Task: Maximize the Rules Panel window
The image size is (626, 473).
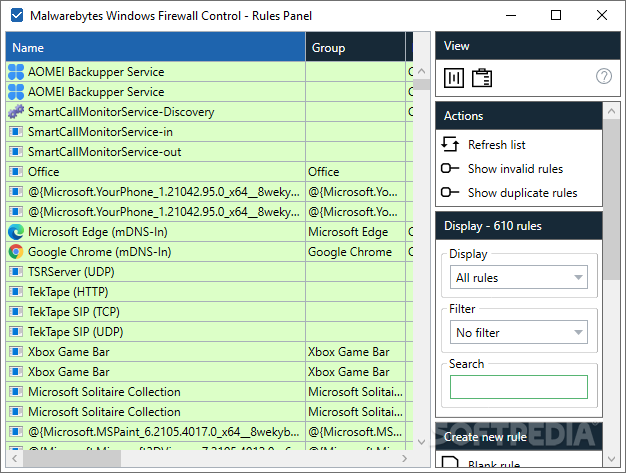Action: click(x=556, y=15)
